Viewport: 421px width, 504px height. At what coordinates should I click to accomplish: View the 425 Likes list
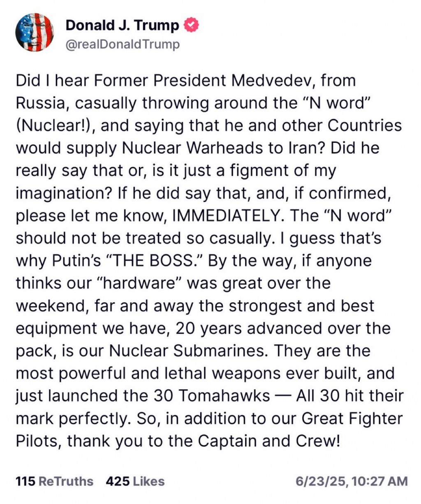[x=135, y=481]
